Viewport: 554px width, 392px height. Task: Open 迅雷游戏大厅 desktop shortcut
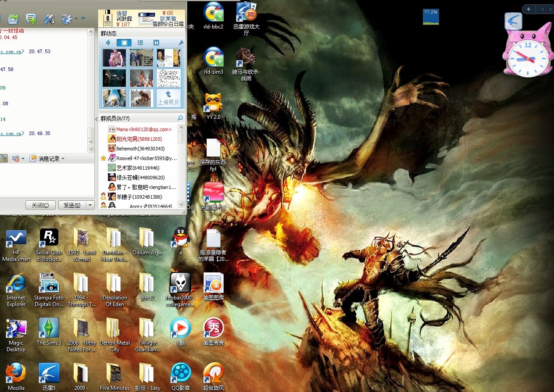point(246,20)
